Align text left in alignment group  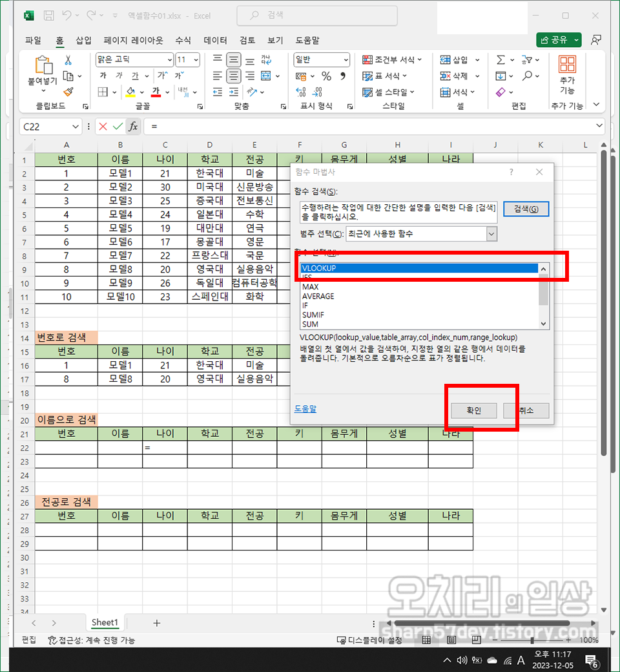tap(218, 76)
